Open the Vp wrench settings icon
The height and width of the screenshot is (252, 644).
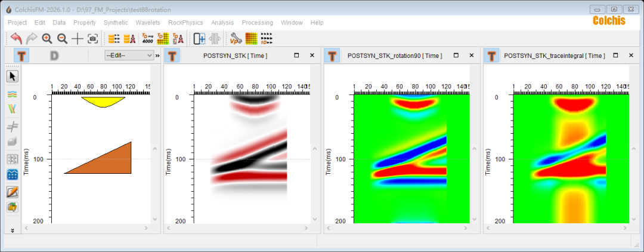(236, 39)
